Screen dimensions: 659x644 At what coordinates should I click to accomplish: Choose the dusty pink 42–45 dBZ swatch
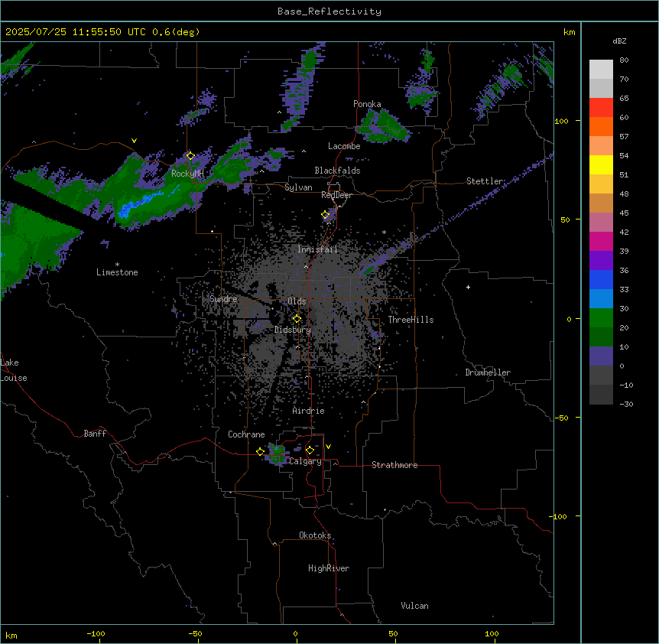[x=601, y=222]
